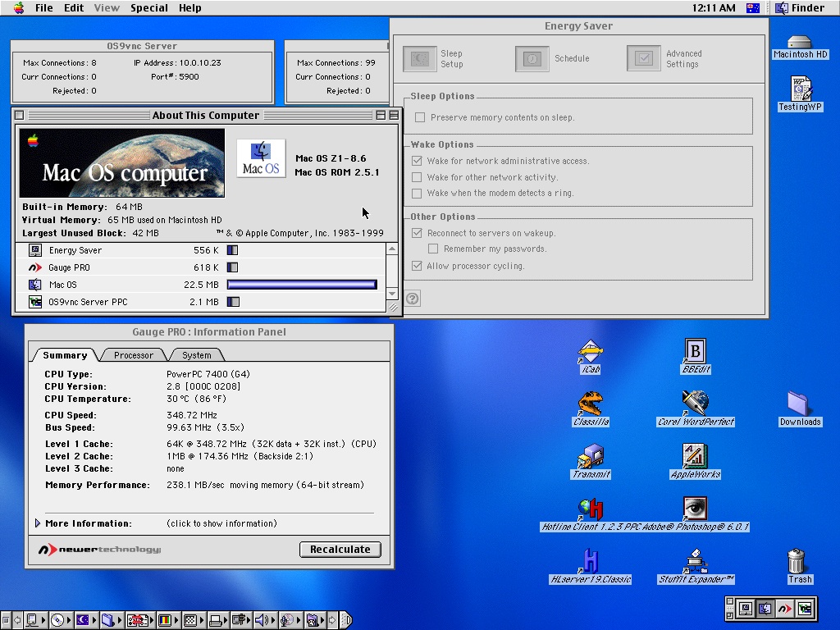840x630 pixels.
Task: Open the Macintosh HD drive icon
Action: pos(800,42)
